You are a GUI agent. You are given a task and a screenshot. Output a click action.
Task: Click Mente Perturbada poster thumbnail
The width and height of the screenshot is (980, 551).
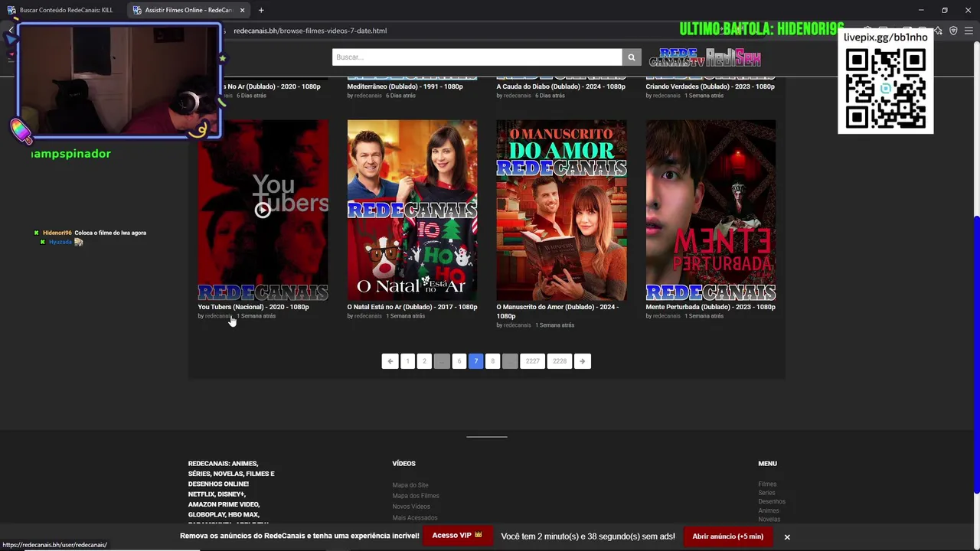(710, 210)
